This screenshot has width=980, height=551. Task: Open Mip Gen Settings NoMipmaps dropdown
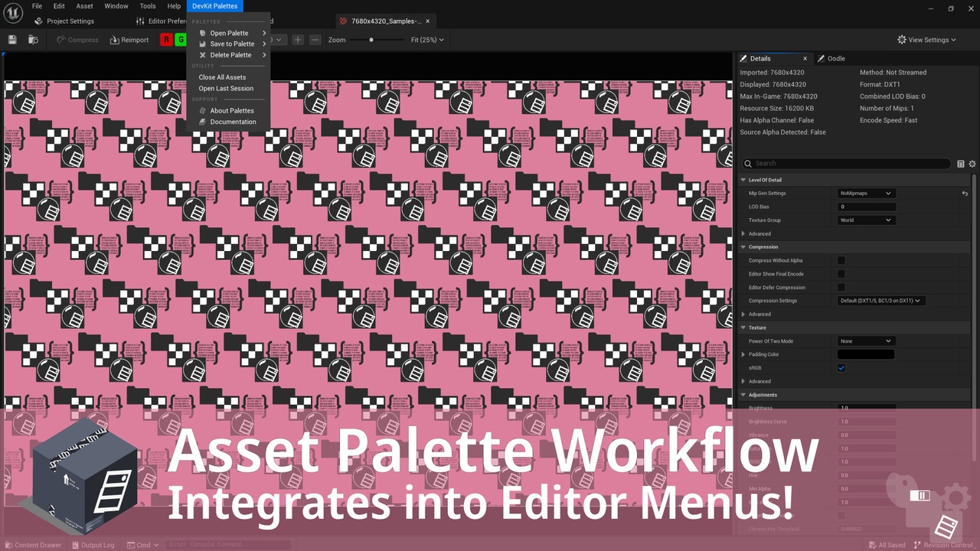pos(865,193)
